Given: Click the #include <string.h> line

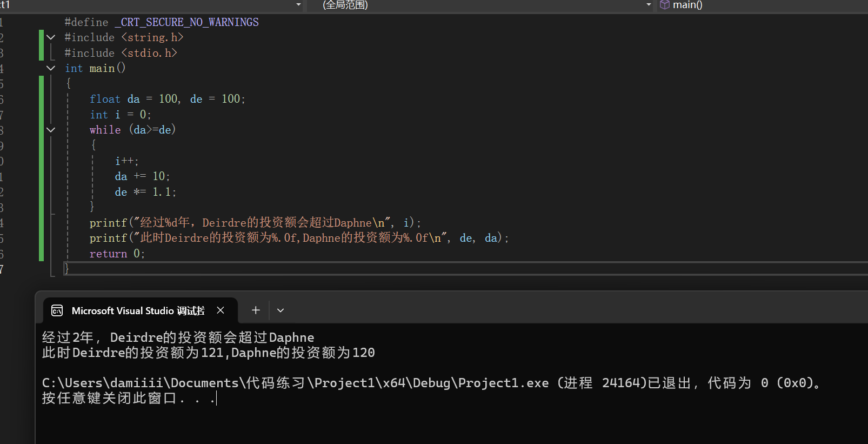Looking at the screenshot, I should click(x=124, y=37).
